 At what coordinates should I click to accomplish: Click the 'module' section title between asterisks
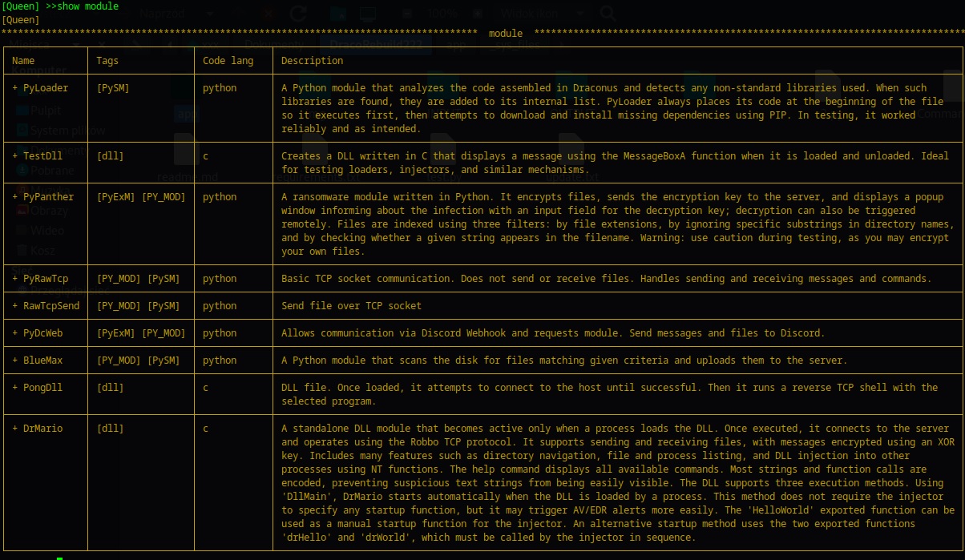click(505, 34)
